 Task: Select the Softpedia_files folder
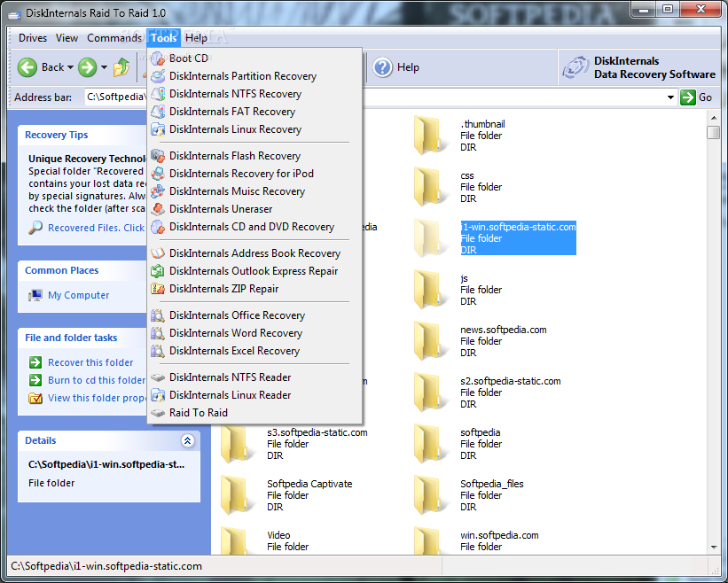[x=468, y=496]
